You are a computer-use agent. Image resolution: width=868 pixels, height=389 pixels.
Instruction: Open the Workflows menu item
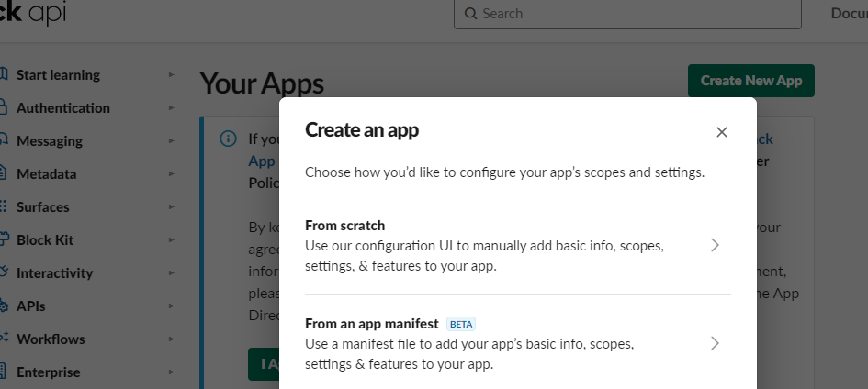51,339
